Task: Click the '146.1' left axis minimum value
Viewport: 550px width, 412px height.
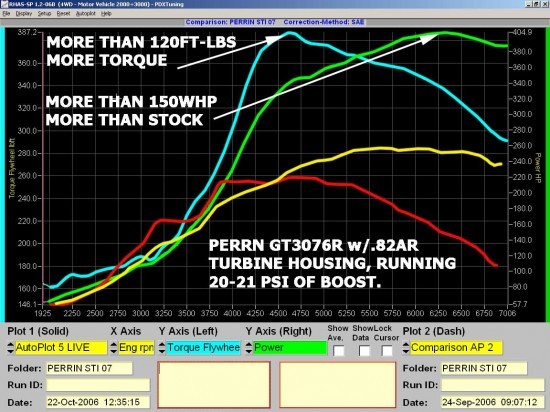Action: [27, 304]
